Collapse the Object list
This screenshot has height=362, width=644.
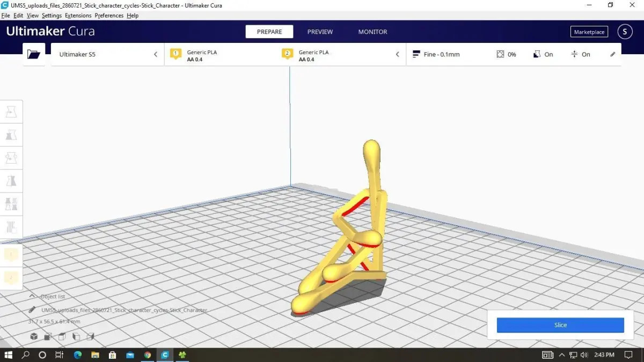(32, 296)
